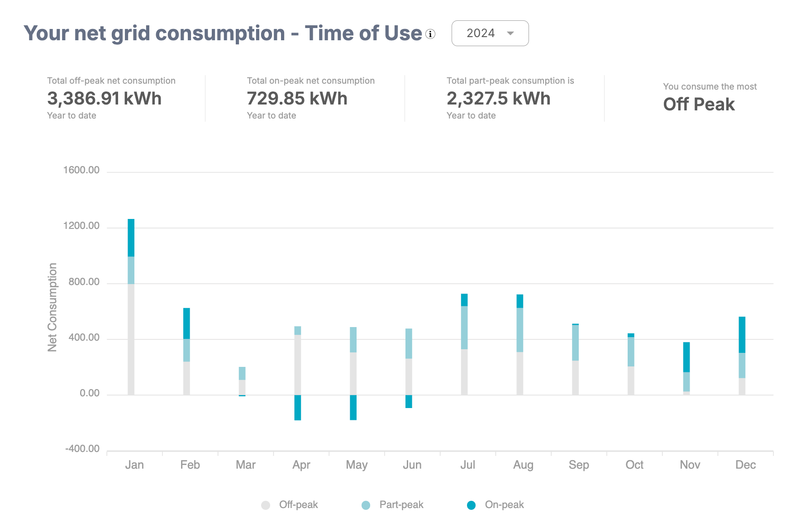Viewport: 791px width, 532px height.
Task: Toggle the On-peak legend series
Action: tap(504, 504)
